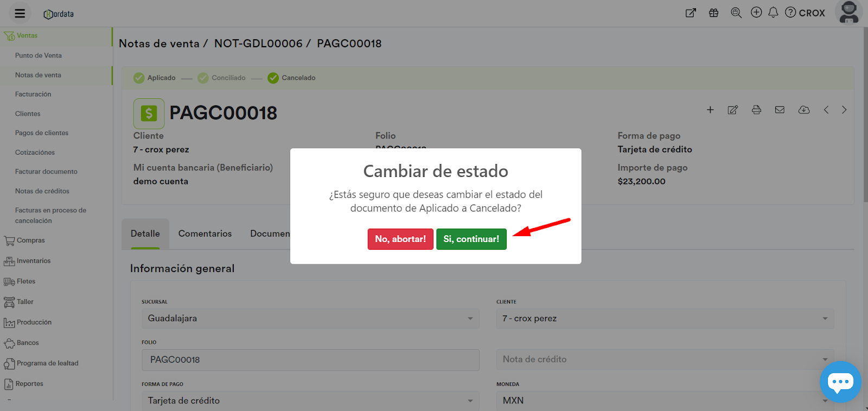Click the gift box icon in header
This screenshot has width=868, height=411.
click(x=713, y=13)
